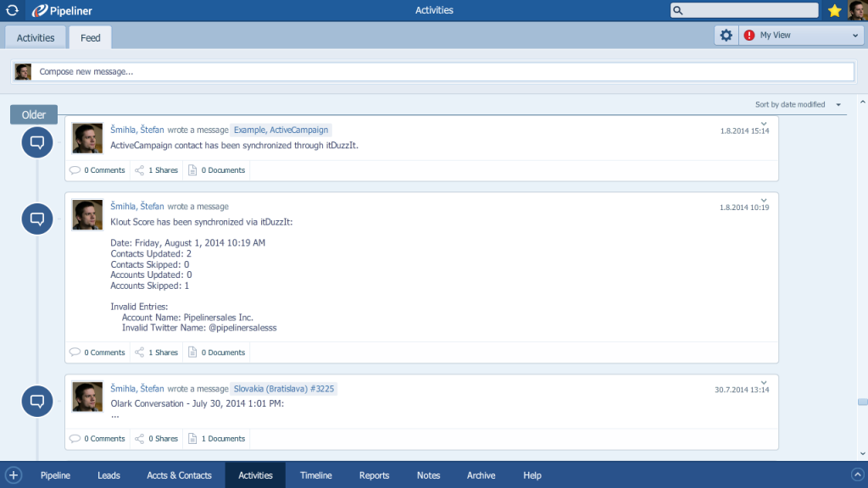This screenshot has width=868, height=488.
Task: Click author photo on Olark Conversation post
Action: 87,396
